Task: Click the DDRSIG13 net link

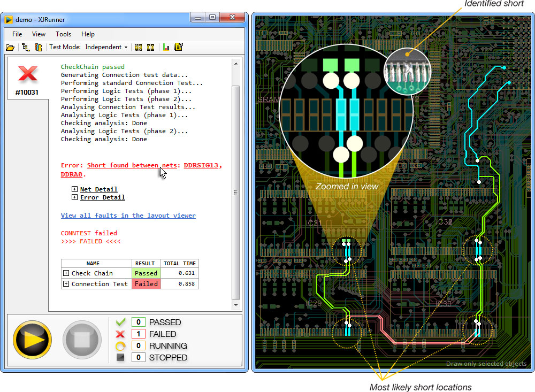Action: (201, 165)
